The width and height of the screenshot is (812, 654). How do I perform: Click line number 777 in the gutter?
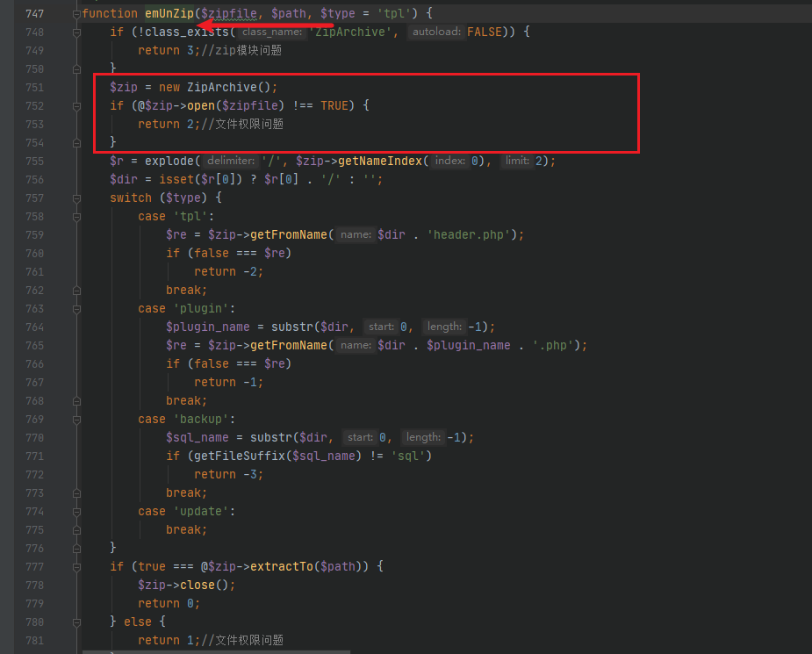pyautogui.click(x=35, y=567)
